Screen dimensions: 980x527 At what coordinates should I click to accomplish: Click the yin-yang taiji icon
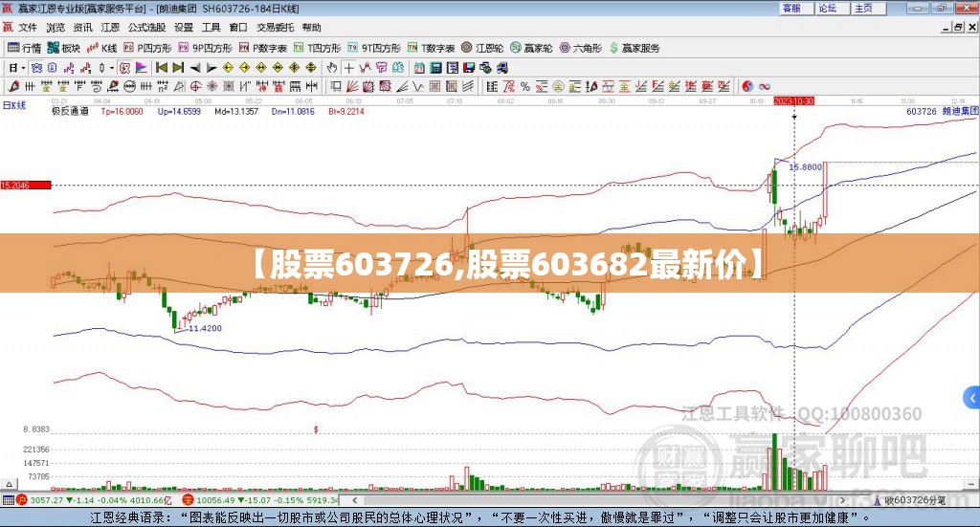(x=747, y=87)
